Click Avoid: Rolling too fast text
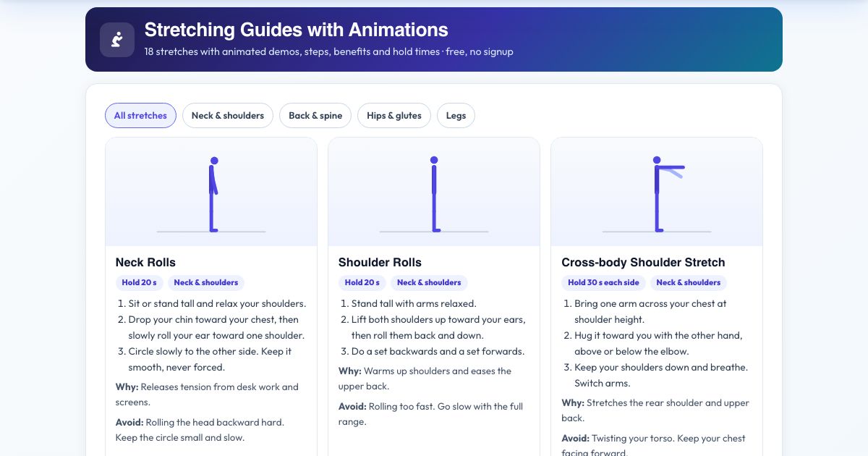Screen dimensions: 868x456 (x=430, y=414)
